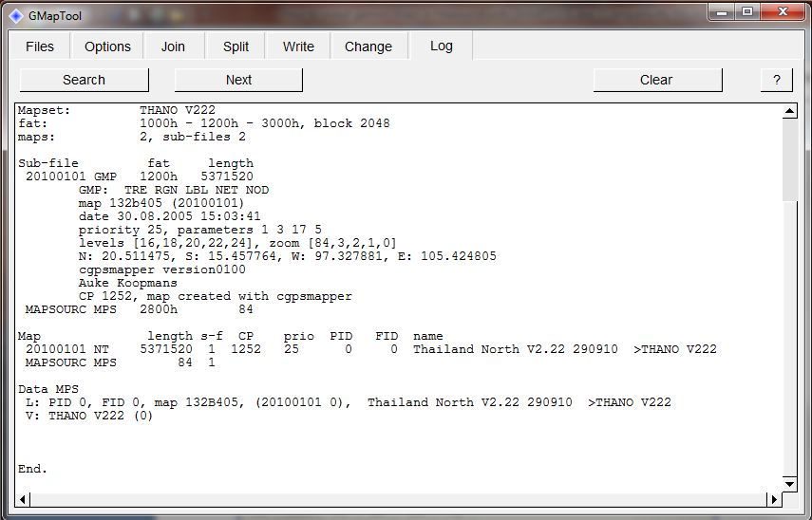Open the Write tab

click(x=298, y=46)
